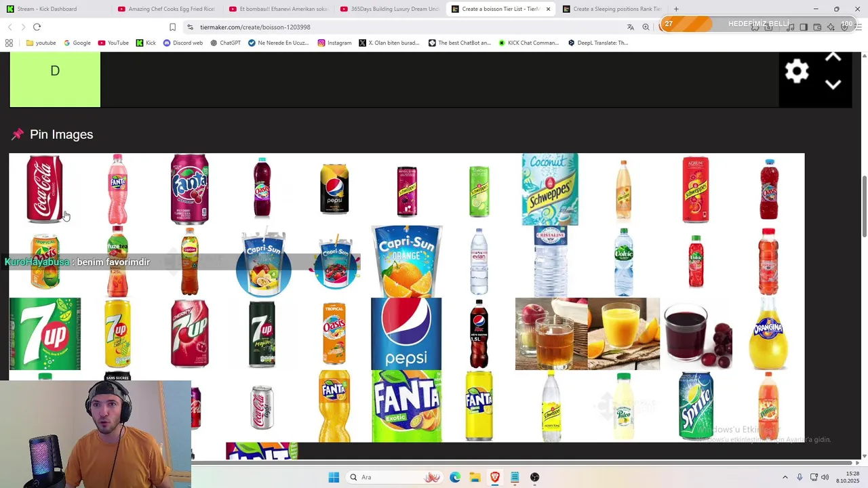Select the large Pepsi logo image
Viewport: 868px width, 488px height.
(406, 333)
